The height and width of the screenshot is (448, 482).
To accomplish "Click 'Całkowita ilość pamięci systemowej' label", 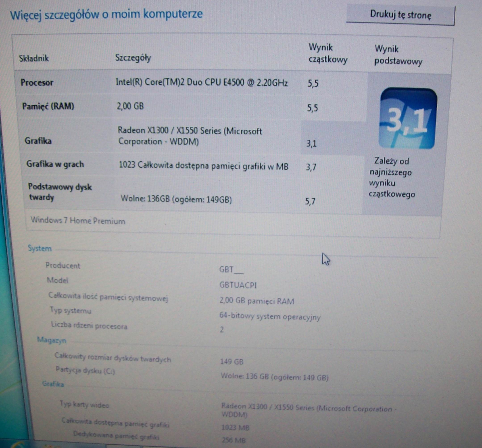I will click(108, 297).
